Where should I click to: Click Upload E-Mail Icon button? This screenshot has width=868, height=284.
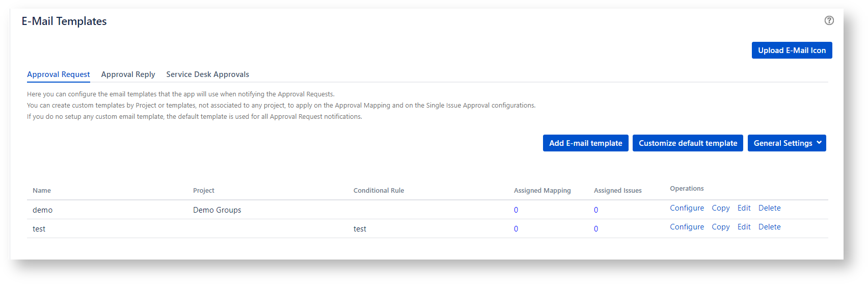(x=792, y=50)
